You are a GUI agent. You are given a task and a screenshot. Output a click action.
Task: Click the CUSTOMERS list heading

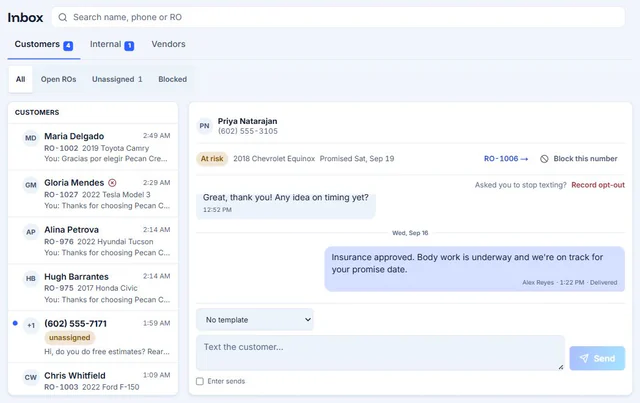(37, 112)
